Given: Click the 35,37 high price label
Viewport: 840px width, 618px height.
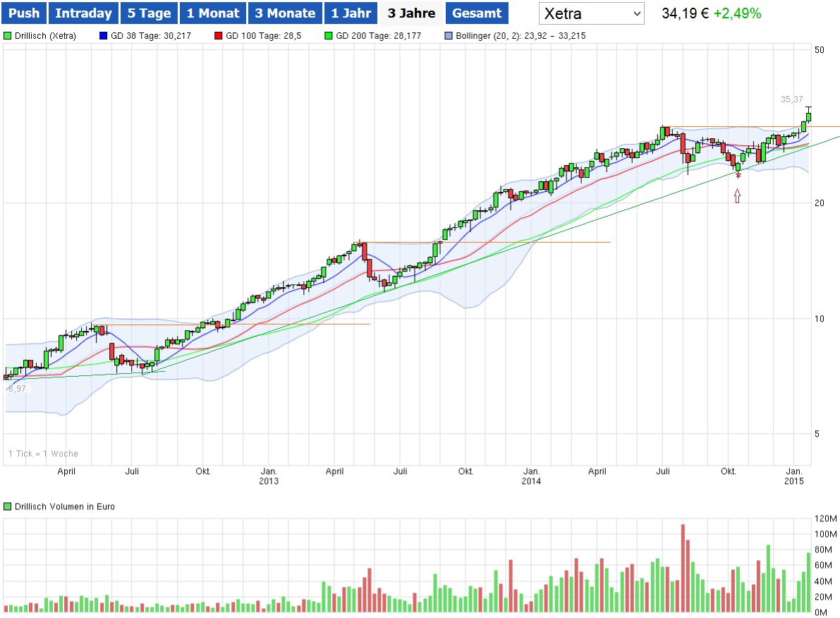Looking at the screenshot, I should (x=791, y=99).
